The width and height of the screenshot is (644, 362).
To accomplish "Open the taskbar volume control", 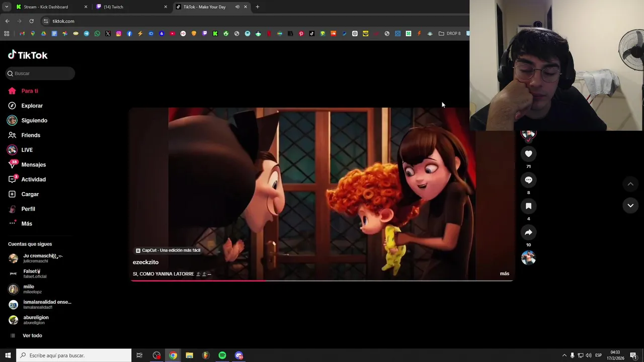I will 589,355.
